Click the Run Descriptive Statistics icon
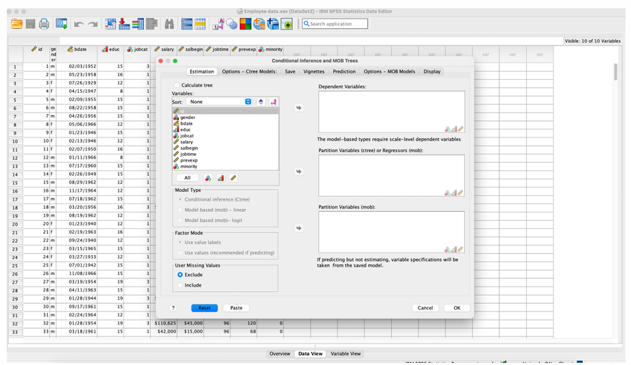The image size is (631, 365). (152, 24)
